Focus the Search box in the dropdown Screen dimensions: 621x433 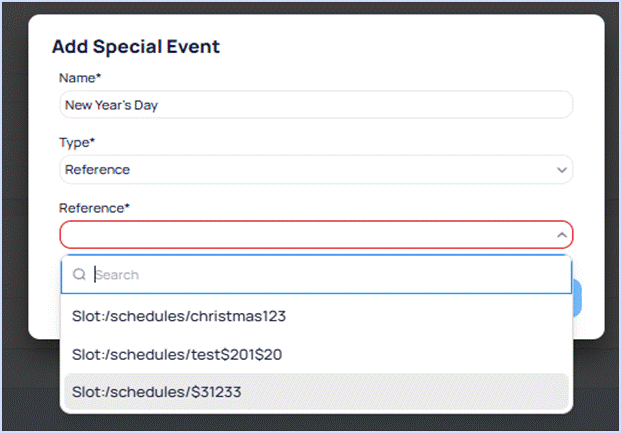pos(330,275)
